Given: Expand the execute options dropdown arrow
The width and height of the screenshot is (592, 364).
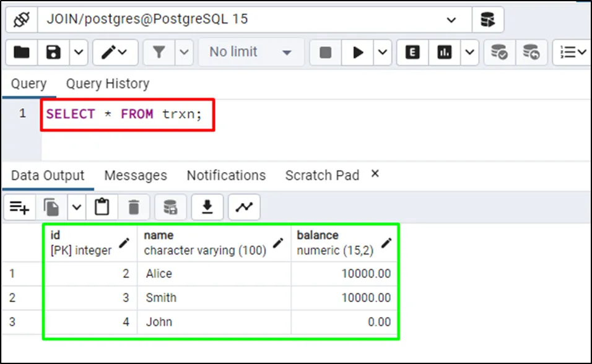Looking at the screenshot, I should pyautogui.click(x=382, y=53).
